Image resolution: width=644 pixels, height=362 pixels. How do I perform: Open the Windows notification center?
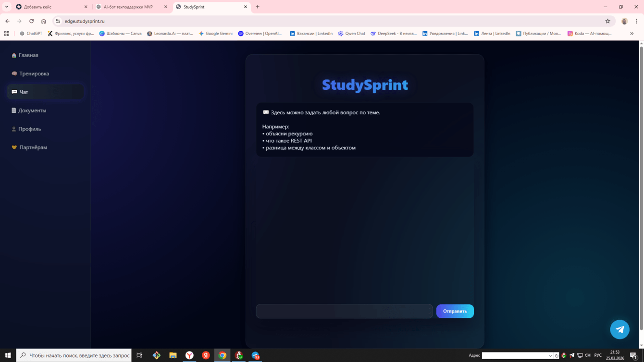point(633,355)
